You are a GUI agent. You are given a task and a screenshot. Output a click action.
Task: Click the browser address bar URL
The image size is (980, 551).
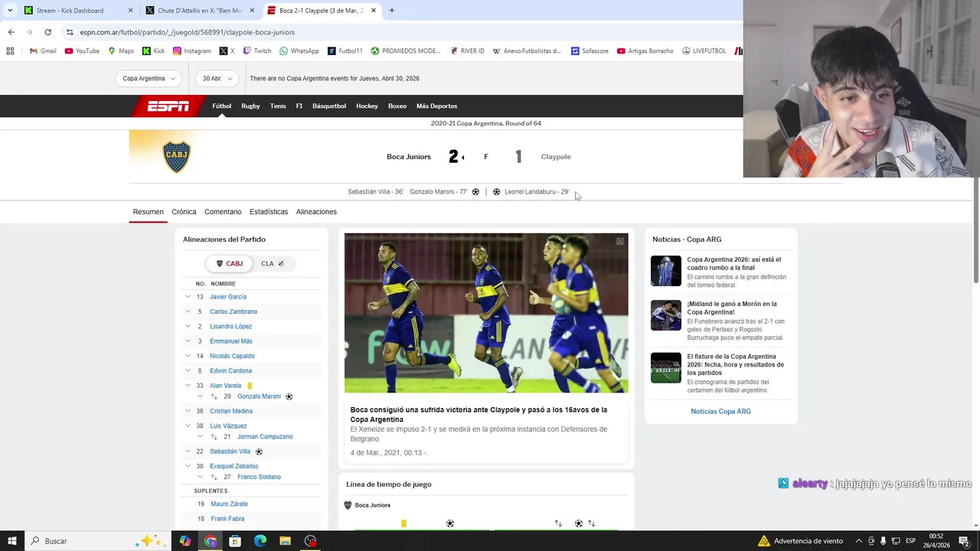tap(188, 32)
